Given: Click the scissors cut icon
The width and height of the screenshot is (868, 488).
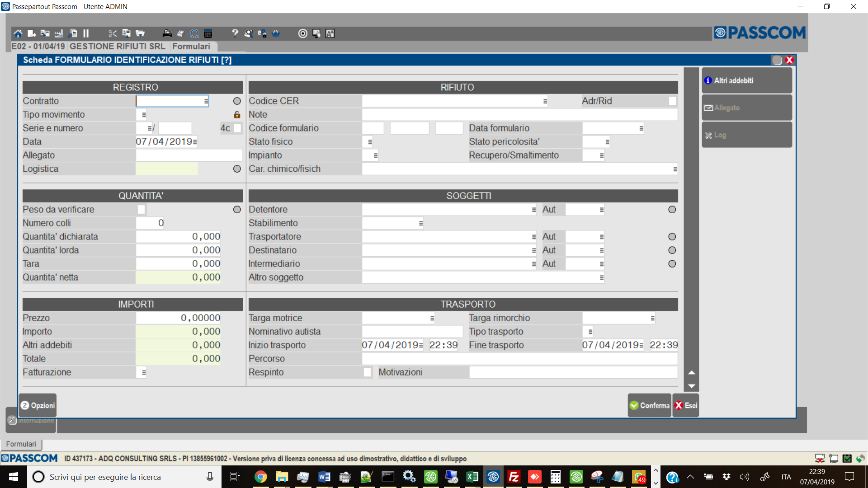Looking at the screenshot, I should pyautogui.click(x=113, y=33).
